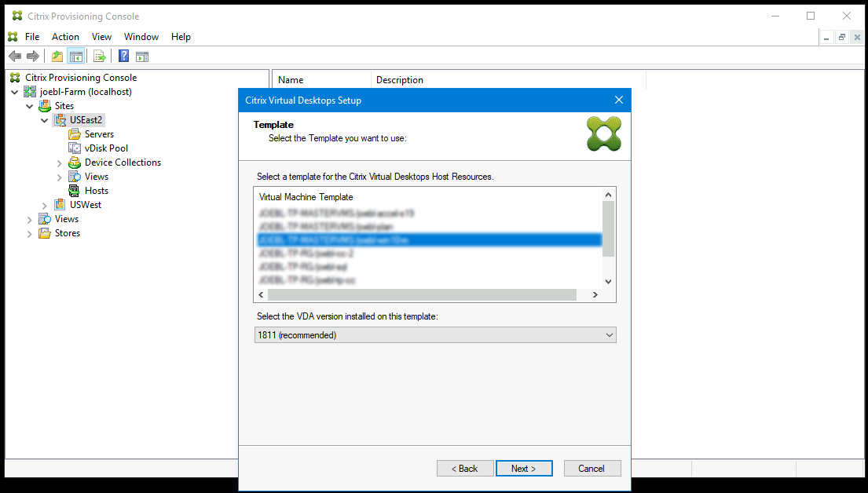
Task: Expand the USWest site node
Action: (x=44, y=204)
